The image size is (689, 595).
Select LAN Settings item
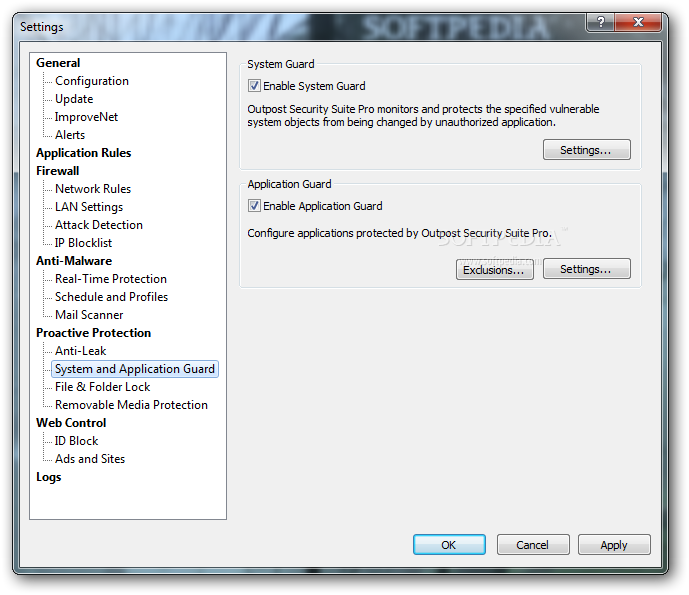point(89,207)
